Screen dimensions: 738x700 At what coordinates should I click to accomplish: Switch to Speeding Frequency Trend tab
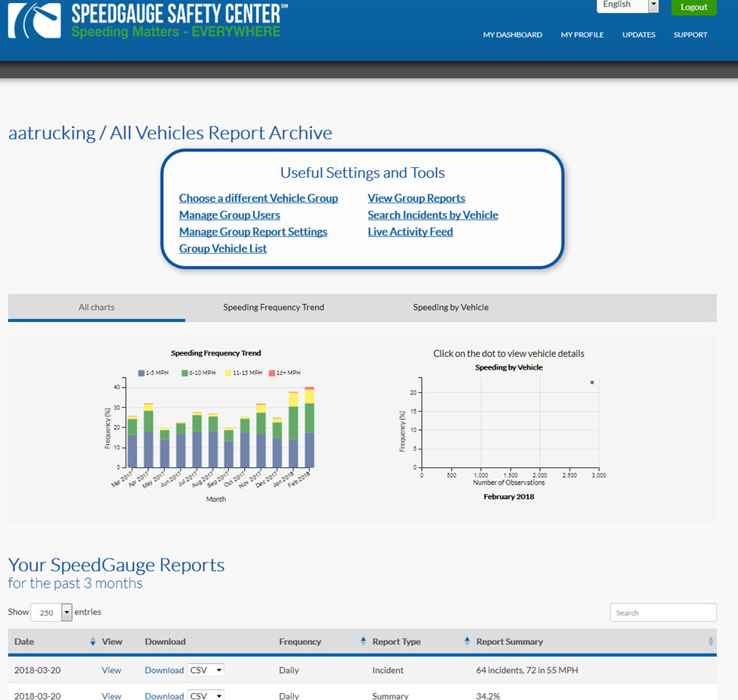click(x=273, y=308)
